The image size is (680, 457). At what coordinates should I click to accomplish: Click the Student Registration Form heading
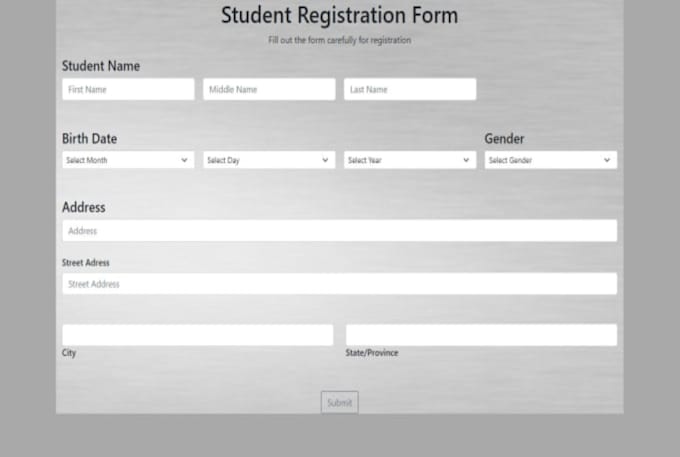[x=339, y=16]
